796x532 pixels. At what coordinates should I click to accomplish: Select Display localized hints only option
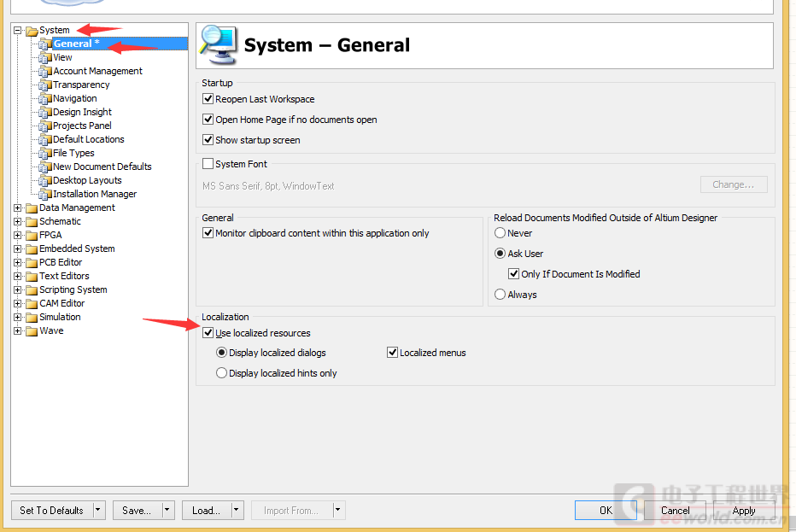pyautogui.click(x=221, y=373)
